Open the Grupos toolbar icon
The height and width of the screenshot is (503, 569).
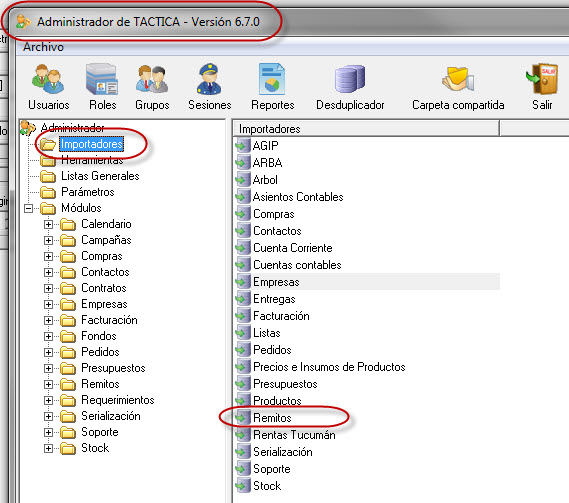tap(152, 79)
